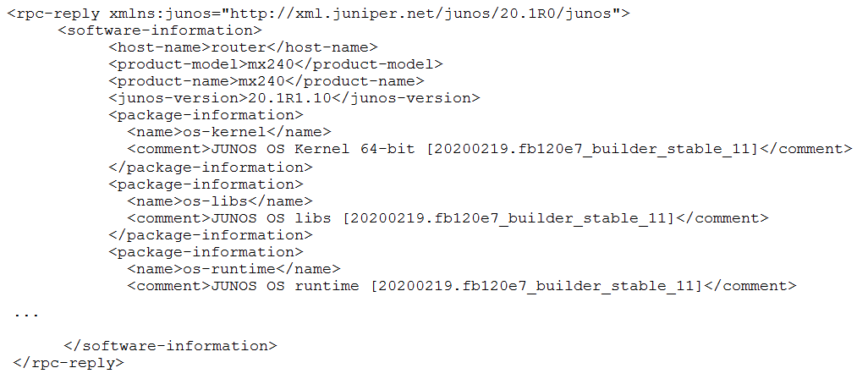The height and width of the screenshot is (379, 868).
Task: Click the JUNOS OS Kernel 64-bit comment
Action: point(489,149)
